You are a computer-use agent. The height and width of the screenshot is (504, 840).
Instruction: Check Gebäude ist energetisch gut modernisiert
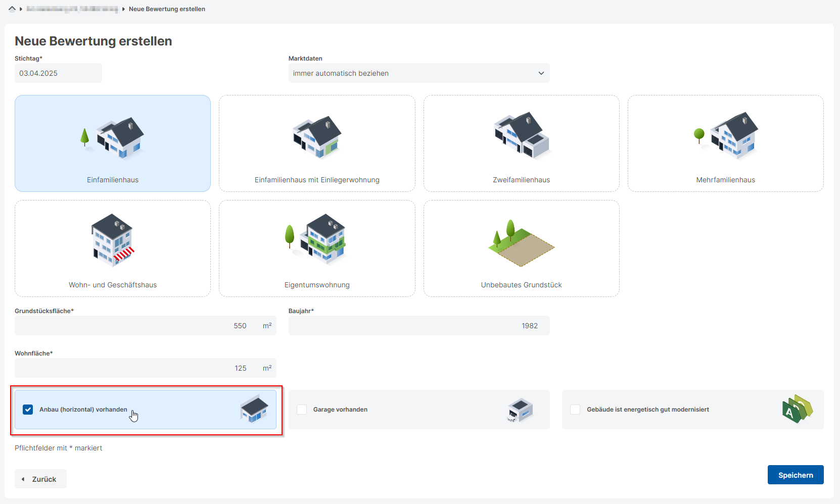click(x=575, y=410)
